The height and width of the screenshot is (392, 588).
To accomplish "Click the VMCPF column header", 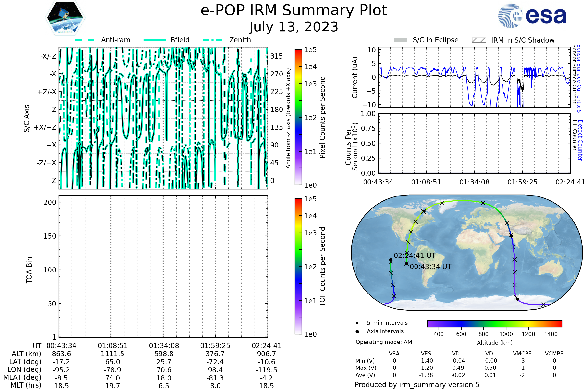I will [x=522, y=354].
